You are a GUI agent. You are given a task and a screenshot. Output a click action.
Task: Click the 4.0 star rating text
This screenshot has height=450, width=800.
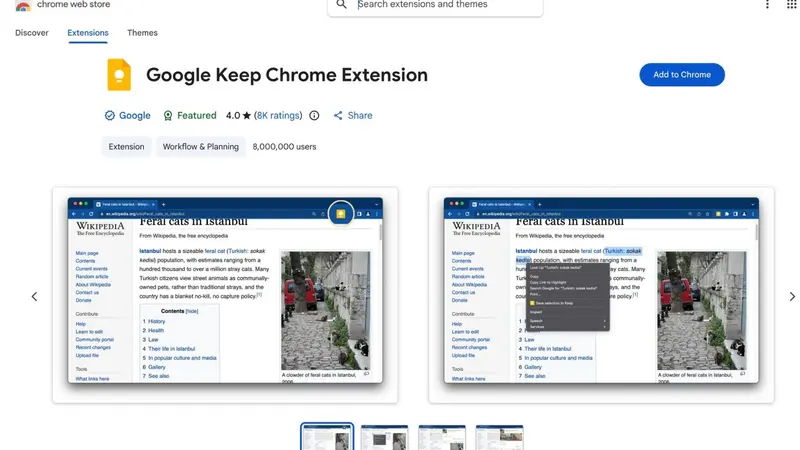click(238, 115)
